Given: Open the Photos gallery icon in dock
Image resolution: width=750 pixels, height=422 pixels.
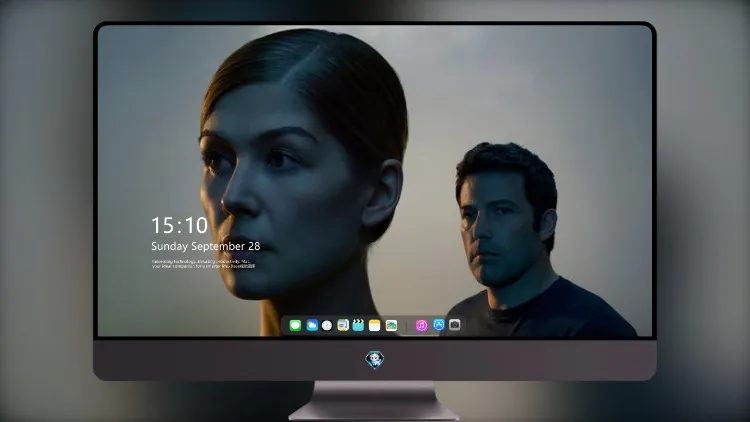Looking at the screenshot, I should coord(391,326).
